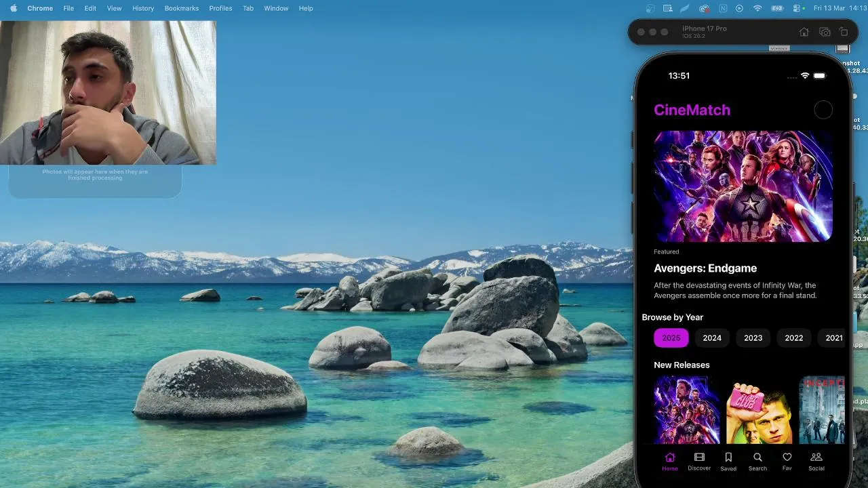Open the Window menu
This screenshot has width=868, height=488.
(x=276, y=8)
